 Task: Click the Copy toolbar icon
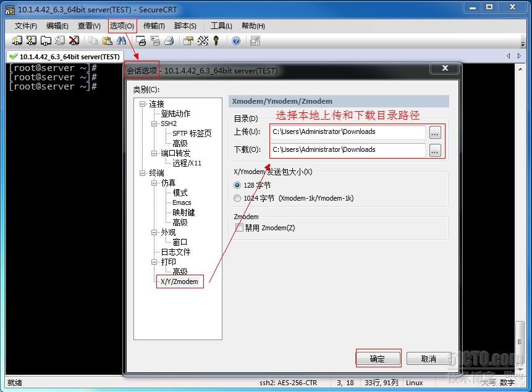click(93, 41)
